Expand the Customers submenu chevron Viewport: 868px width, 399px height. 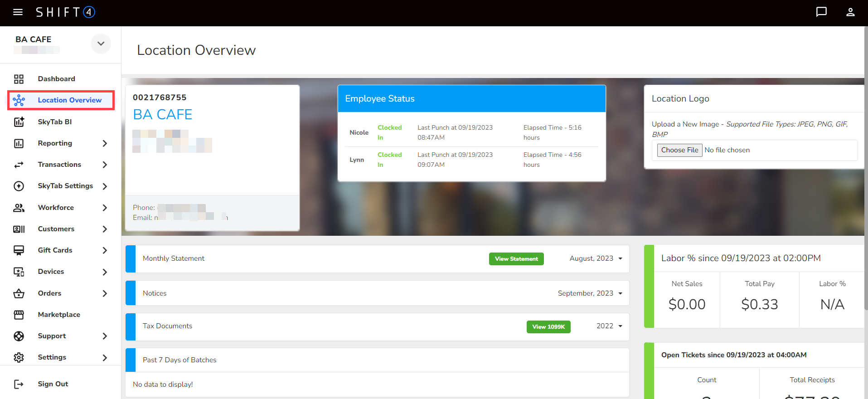click(x=105, y=229)
